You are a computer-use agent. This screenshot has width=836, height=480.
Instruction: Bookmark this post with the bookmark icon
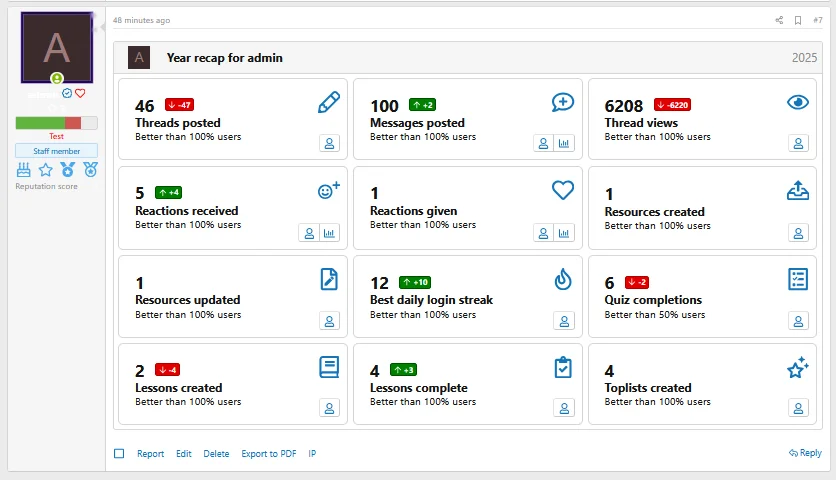(798, 20)
